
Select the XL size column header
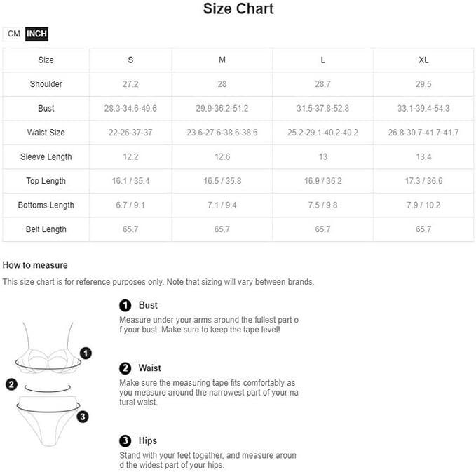click(x=423, y=60)
